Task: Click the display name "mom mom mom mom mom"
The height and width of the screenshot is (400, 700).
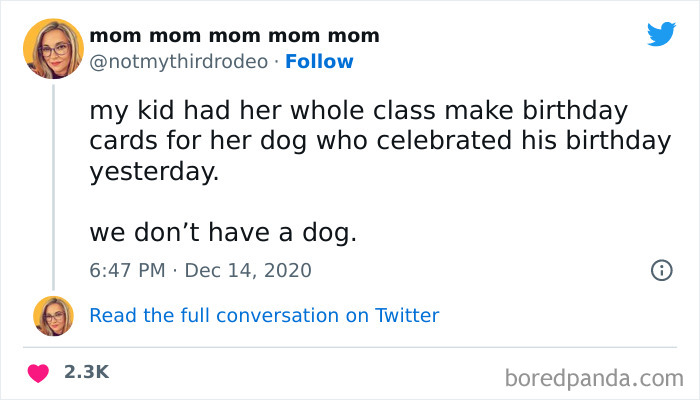Action: pos(234,36)
